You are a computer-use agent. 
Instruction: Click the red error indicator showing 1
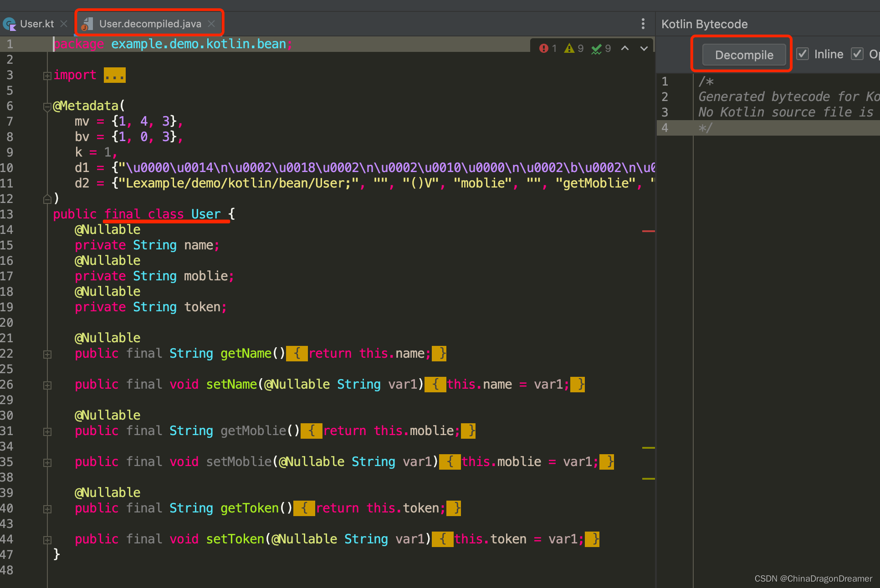[548, 48]
